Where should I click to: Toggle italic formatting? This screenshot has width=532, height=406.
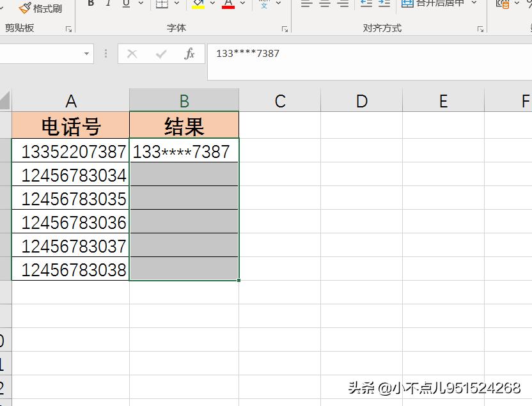[x=107, y=3]
